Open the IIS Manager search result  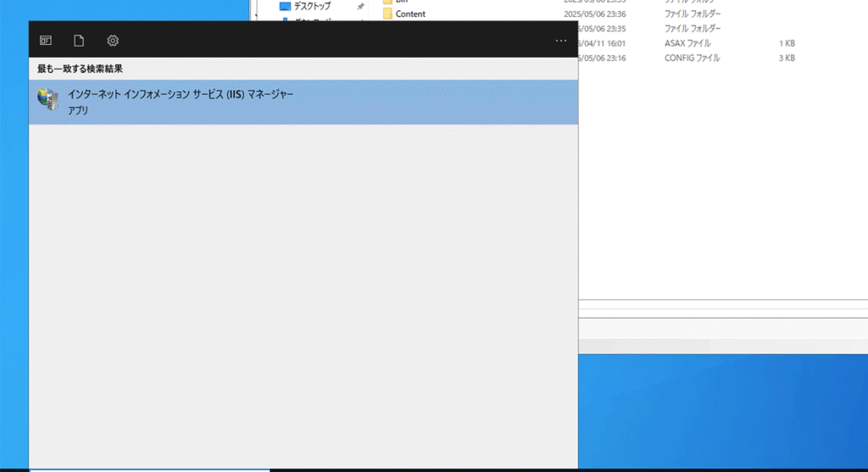pyautogui.click(x=303, y=102)
